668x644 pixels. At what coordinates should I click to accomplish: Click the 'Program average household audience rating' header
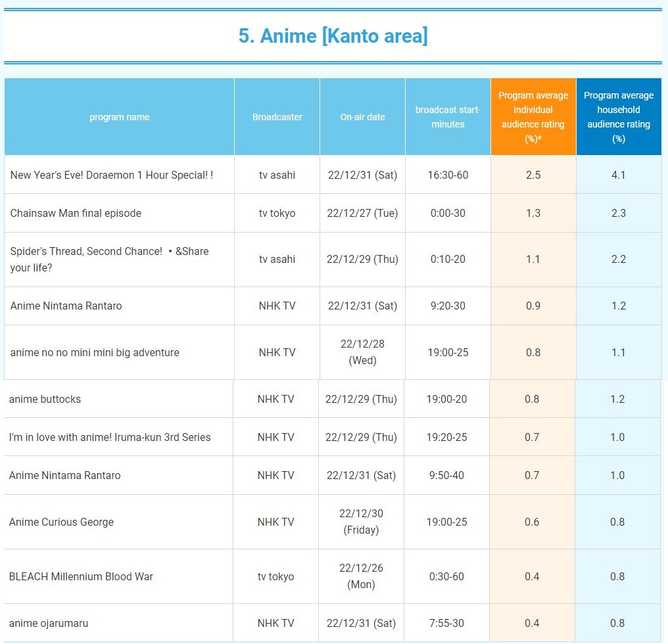point(619,117)
